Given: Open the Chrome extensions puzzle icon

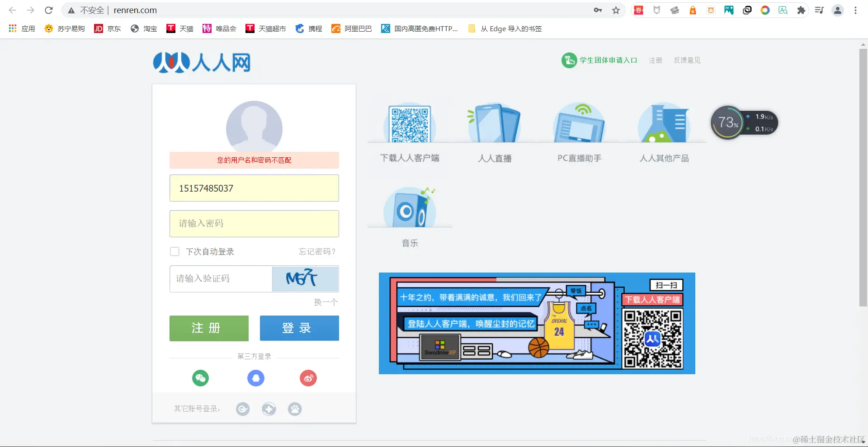Looking at the screenshot, I should pyautogui.click(x=801, y=10).
